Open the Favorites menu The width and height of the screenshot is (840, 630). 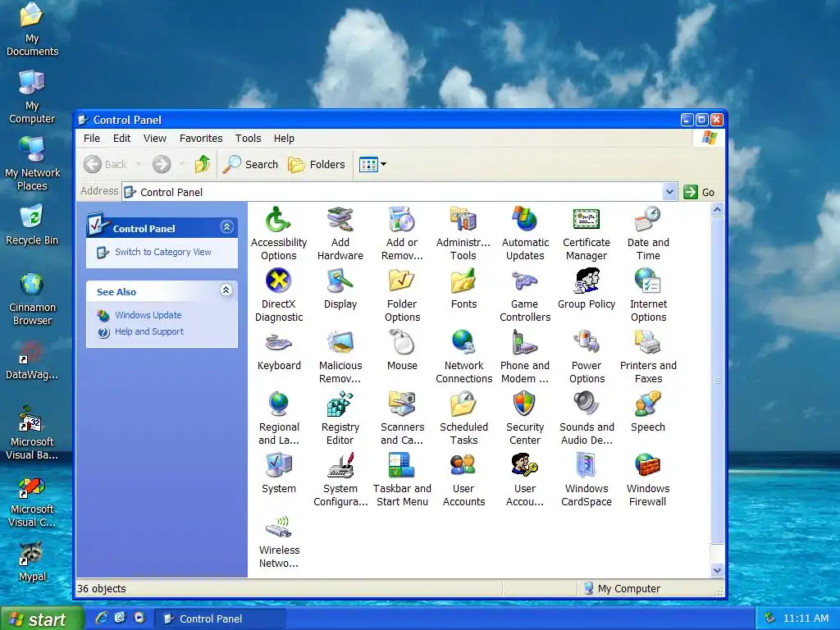(201, 138)
